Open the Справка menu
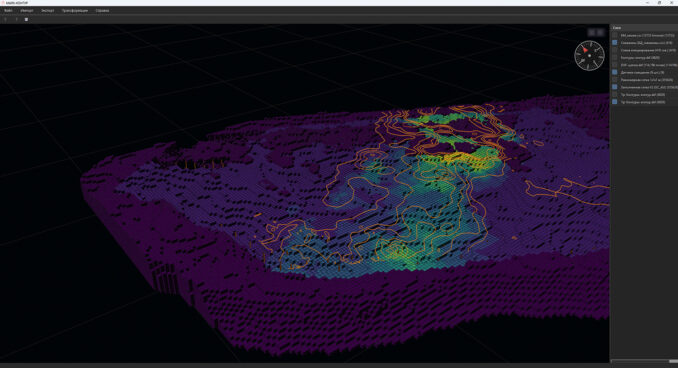The height and width of the screenshot is (368, 678). click(102, 10)
